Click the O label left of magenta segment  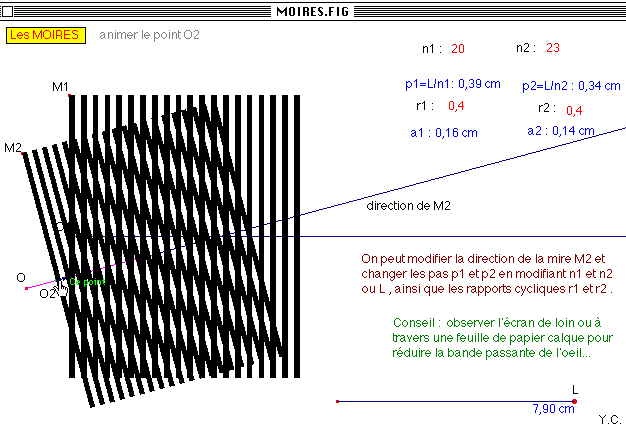[21, 277]
